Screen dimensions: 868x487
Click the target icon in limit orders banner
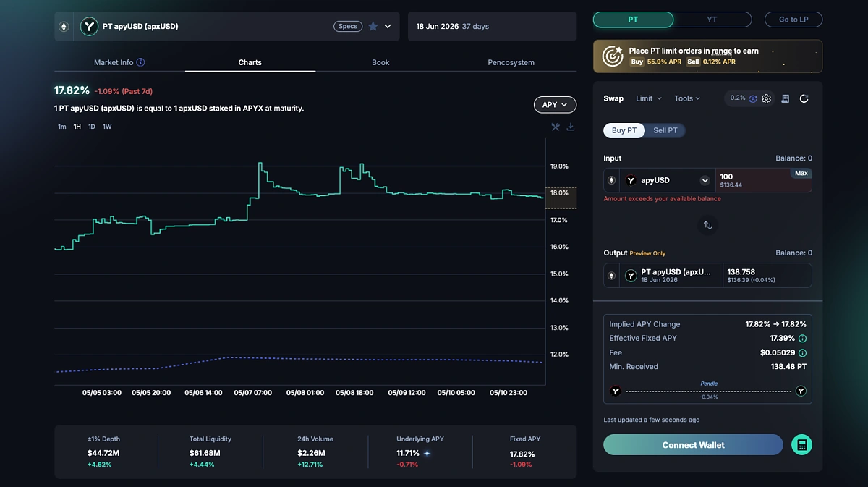tap(613, 56)
